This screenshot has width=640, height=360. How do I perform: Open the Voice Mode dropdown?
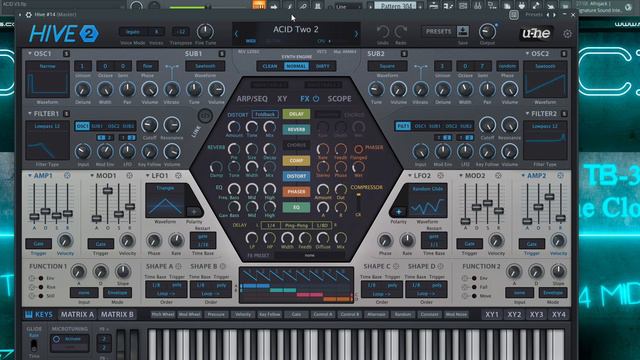click(x=132, y=31)
